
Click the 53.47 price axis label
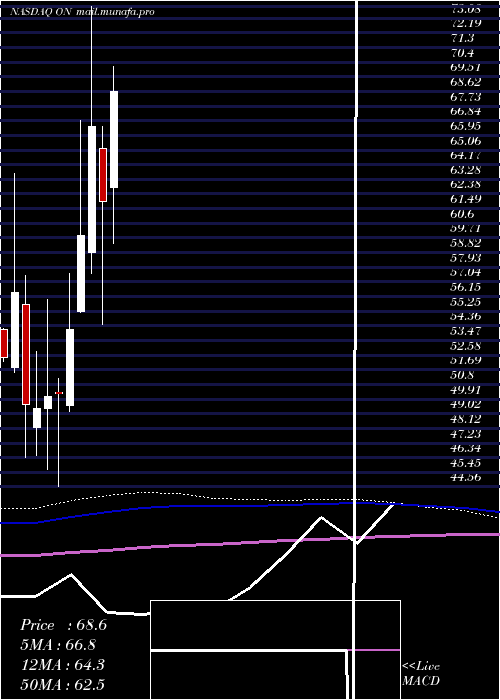[x=465, y=331]
